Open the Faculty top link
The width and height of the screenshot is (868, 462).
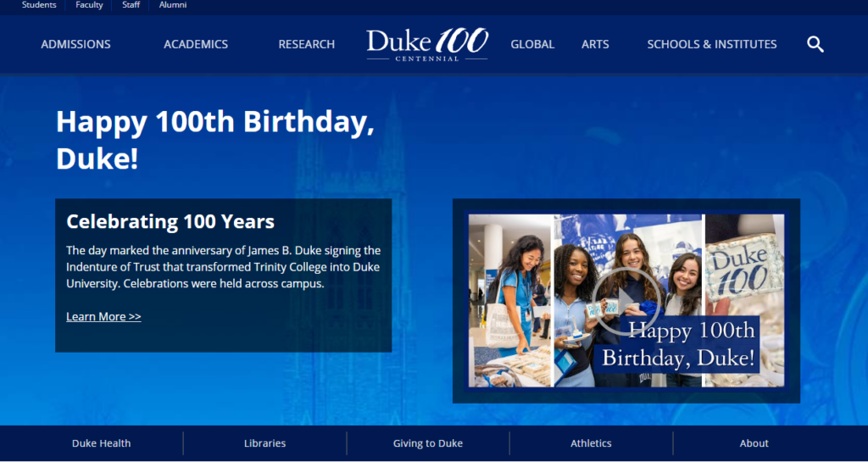(89, 5)
